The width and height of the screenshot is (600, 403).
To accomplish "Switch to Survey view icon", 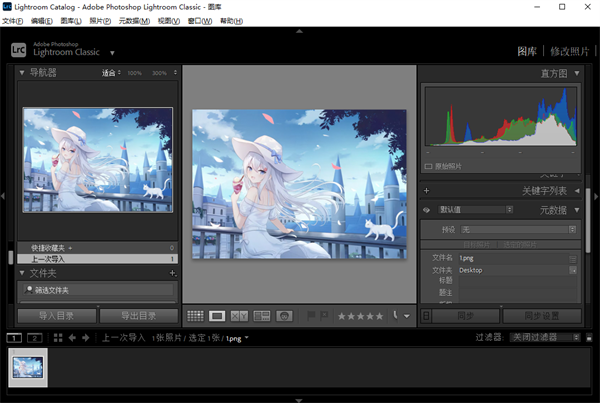I will click(x=262, y=316).
